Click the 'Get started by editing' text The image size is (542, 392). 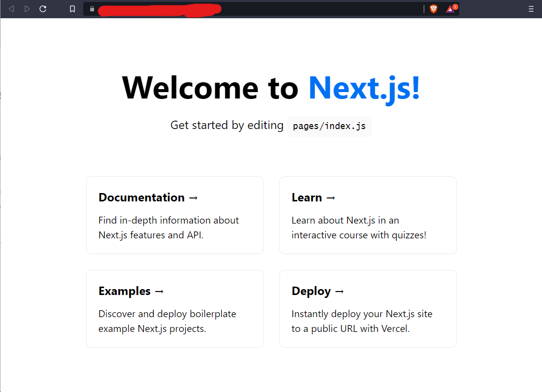(227, 126)
